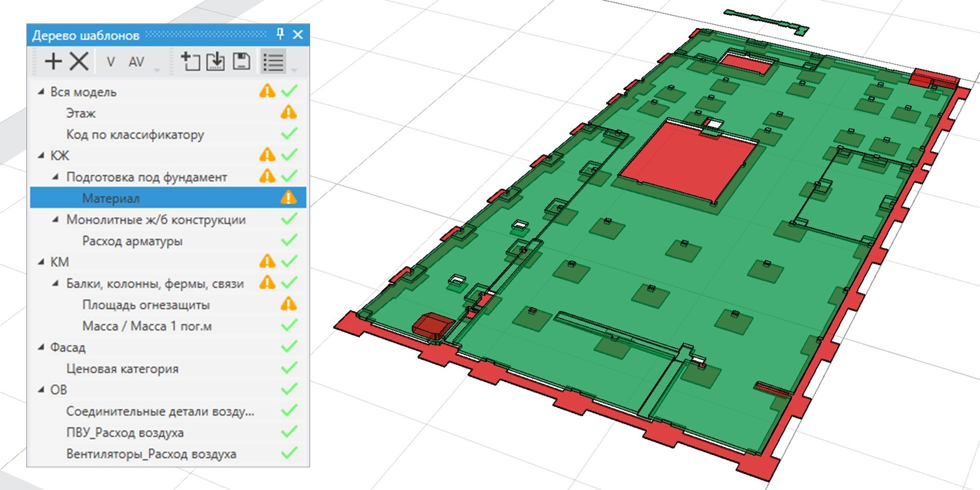
Task: Click the green checkmark on the Фасад row
Action: click(289, 347)
